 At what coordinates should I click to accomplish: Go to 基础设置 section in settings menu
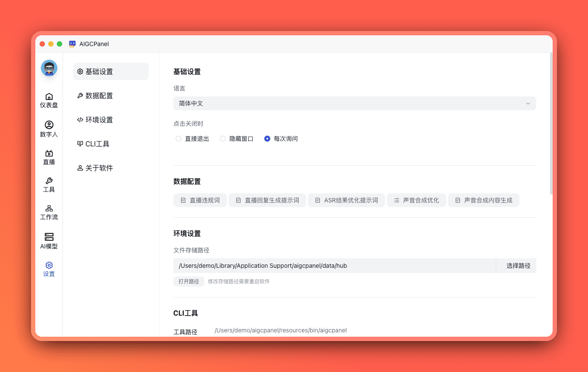pyautogui.click(x=111, y=71)
